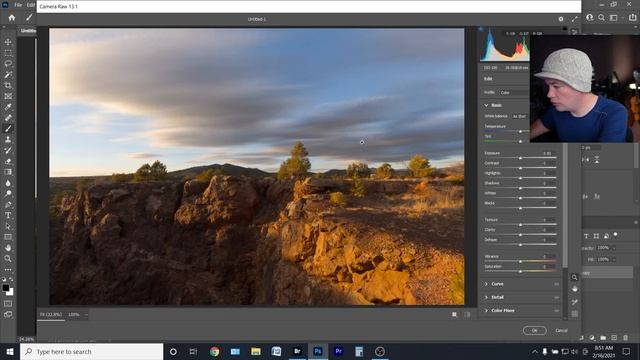Open the Edit Toolbar ellipsis
Image resolution: width=640 pixels, height=360 pixels.
(8, 270)
